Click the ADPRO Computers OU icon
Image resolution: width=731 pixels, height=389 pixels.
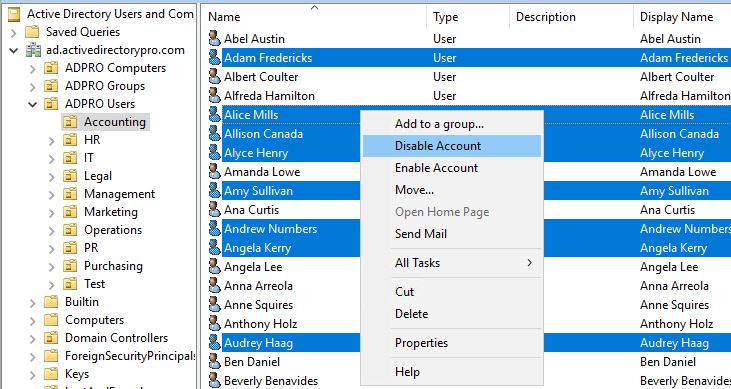pos(51,69)
